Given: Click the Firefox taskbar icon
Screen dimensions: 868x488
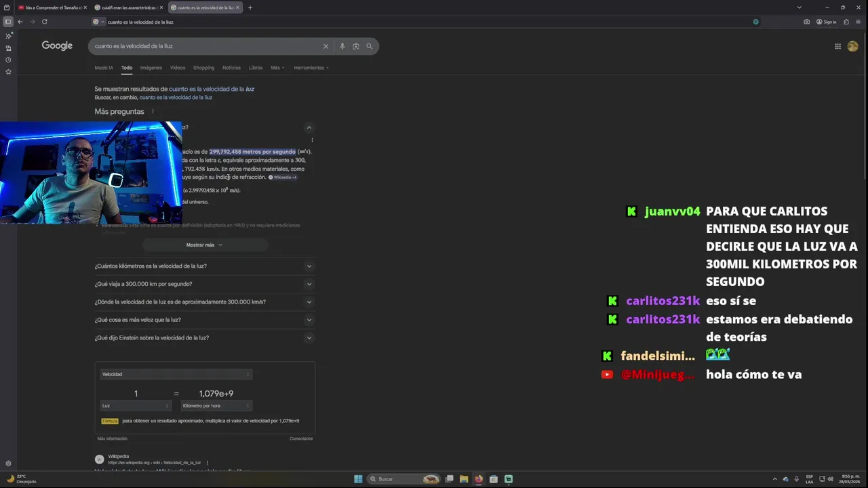Looking at the screenshot, I should (x=479, y=479).
